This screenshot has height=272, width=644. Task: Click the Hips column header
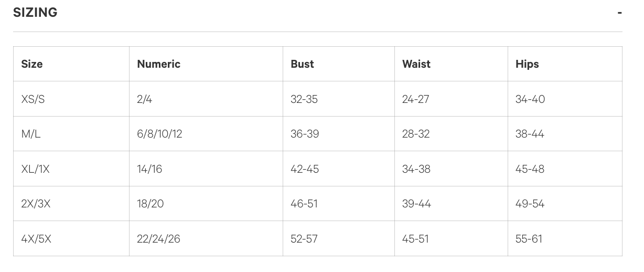527,64
